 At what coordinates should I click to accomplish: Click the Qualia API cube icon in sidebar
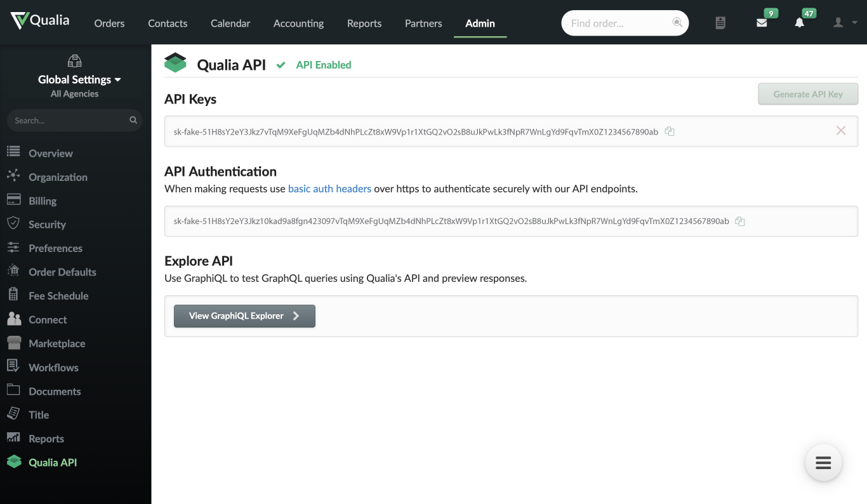click(13, 461)
